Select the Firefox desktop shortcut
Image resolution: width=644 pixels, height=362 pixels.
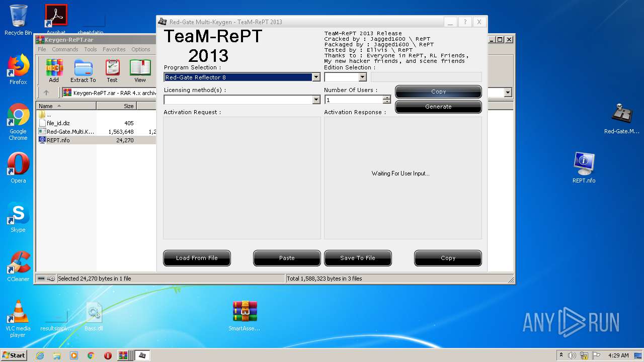point(18,69)
